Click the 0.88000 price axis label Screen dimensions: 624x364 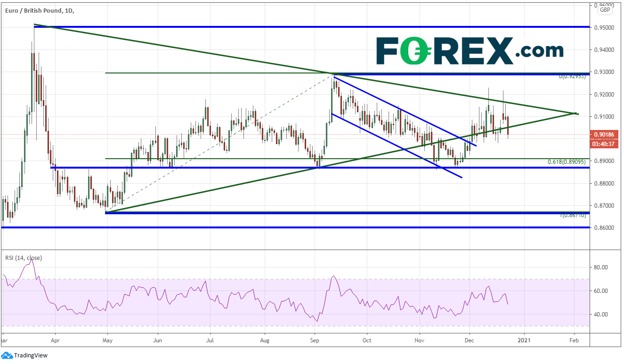click(604, 184)
